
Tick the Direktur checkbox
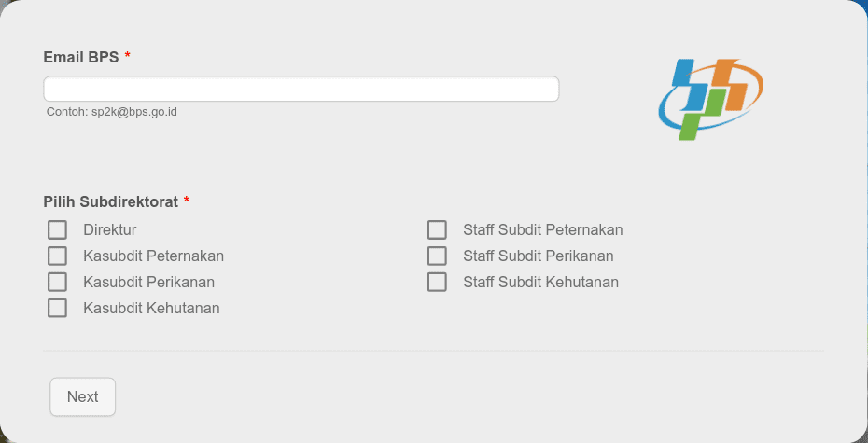click(x=57, y=230)
